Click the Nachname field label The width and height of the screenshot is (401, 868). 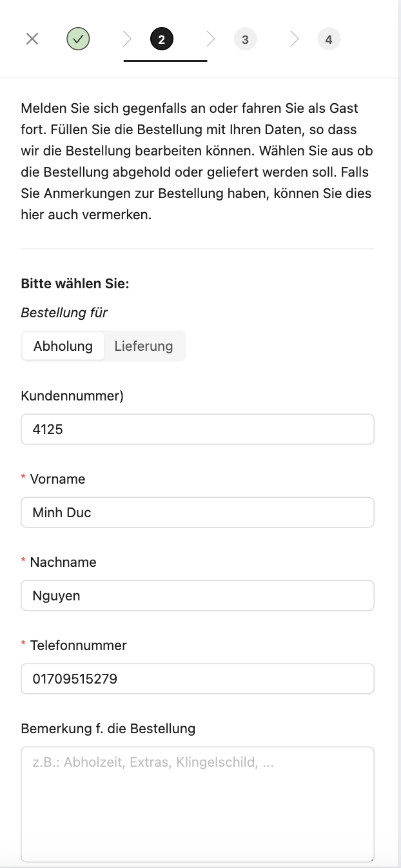point(63,562)
